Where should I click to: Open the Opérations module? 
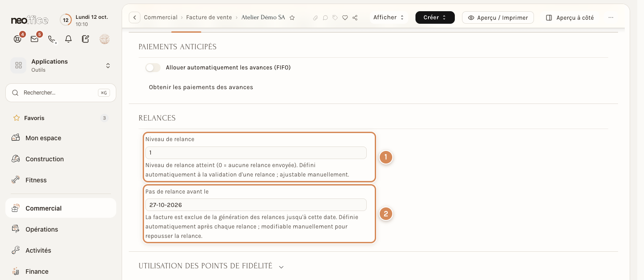coord(61,229)
